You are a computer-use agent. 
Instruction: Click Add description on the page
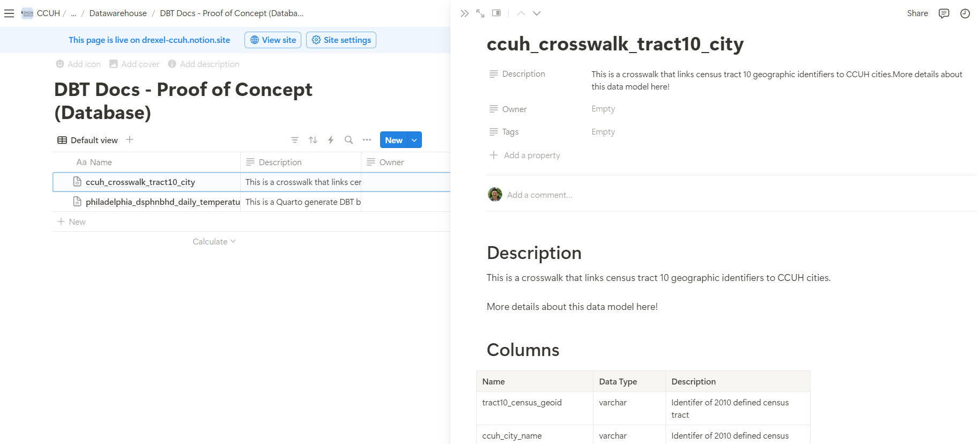pyautogui.click(x=204, y=64)
